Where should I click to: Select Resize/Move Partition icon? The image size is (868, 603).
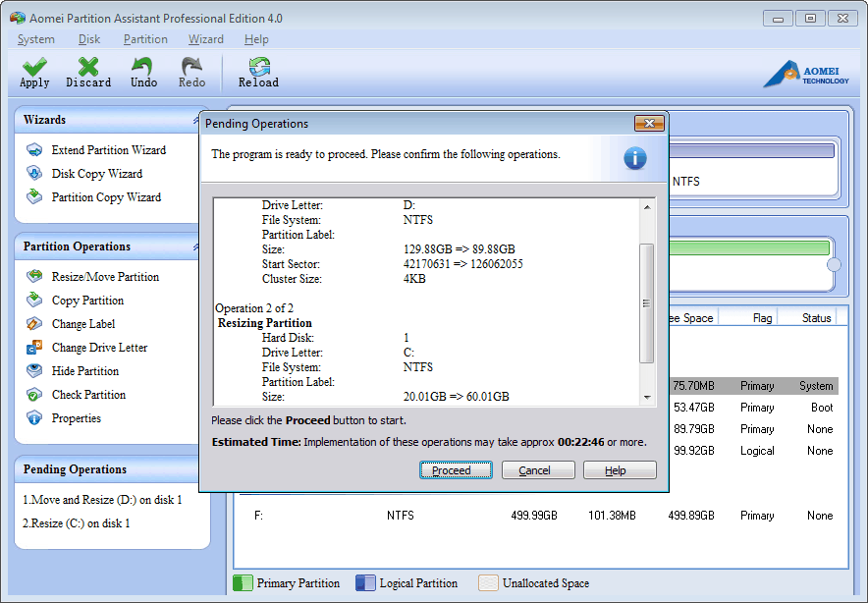[34, 276]
